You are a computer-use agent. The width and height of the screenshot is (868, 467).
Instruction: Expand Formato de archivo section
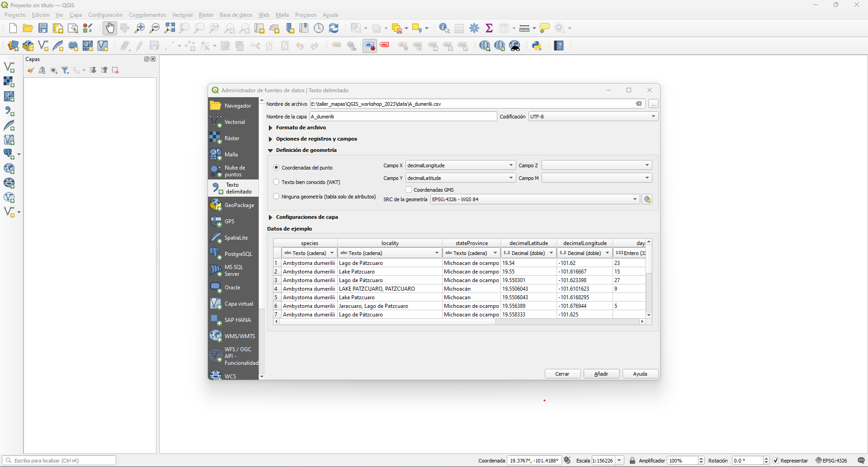click(x=270, y=127)
